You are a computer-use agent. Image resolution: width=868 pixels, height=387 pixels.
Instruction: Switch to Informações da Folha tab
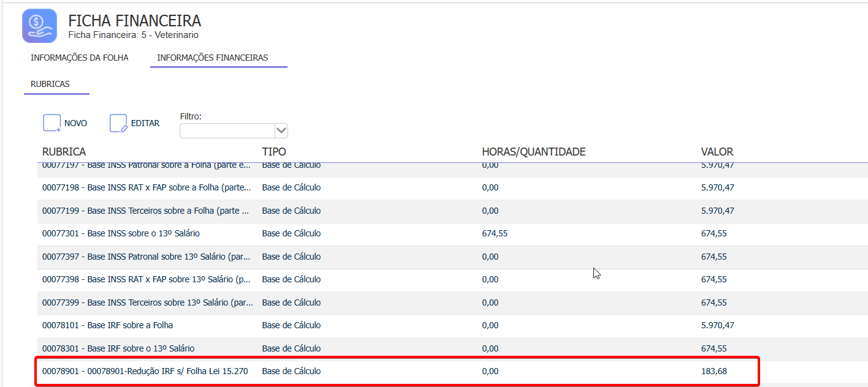pos(80,58)
